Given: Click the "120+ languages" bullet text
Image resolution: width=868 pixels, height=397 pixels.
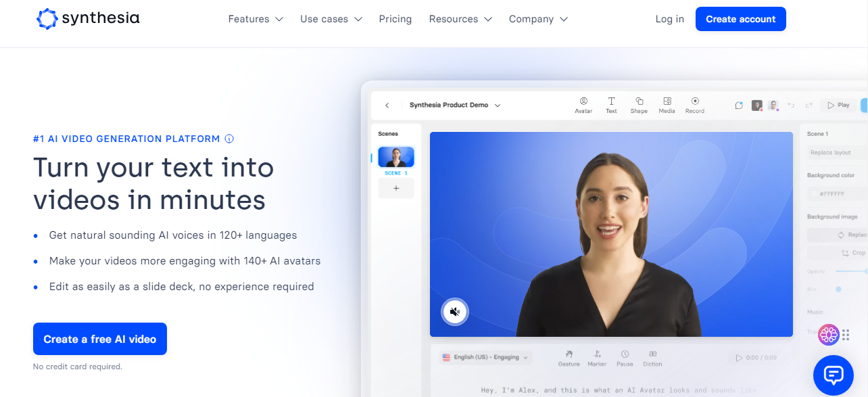Looking at the screenshot, I should click(x=173, y=235).
